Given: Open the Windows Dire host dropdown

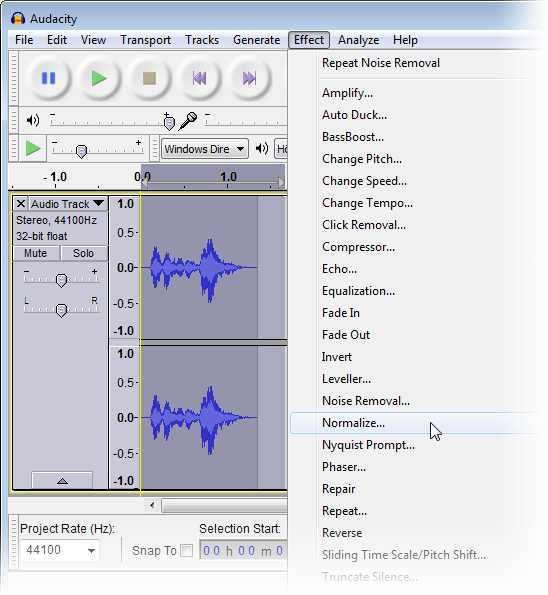Looking at the screenshot, I should tap(205, 149).
